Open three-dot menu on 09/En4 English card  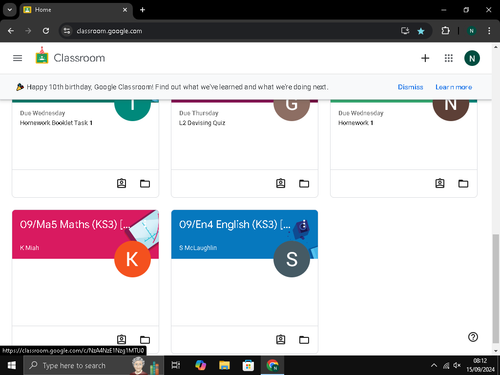click(x=304, y=224)
